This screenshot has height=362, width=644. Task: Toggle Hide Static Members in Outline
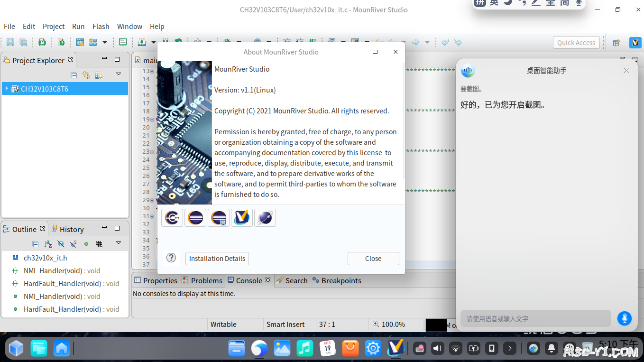[74, 244]
